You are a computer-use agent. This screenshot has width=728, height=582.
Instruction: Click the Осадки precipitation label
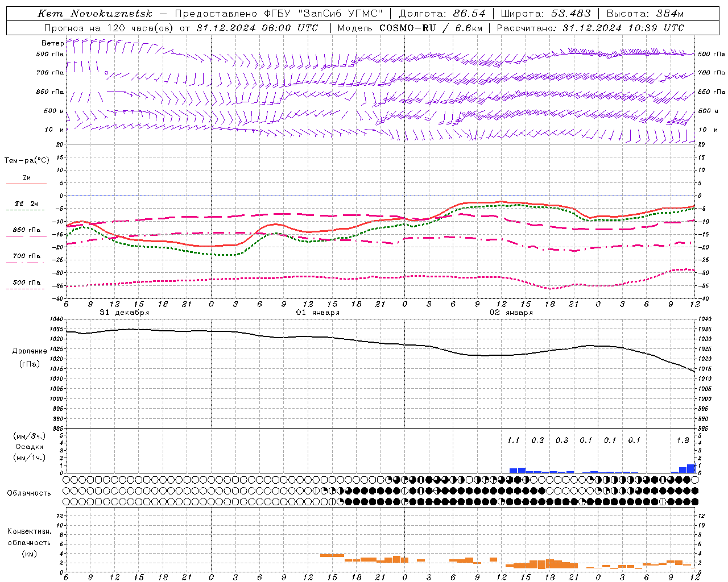30,447
